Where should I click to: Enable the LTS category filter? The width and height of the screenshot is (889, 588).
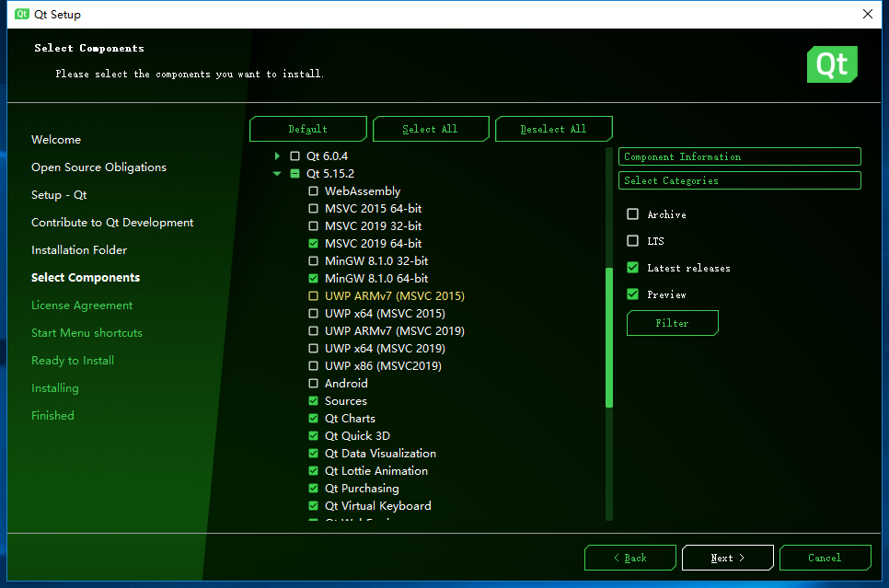point(633,240)
